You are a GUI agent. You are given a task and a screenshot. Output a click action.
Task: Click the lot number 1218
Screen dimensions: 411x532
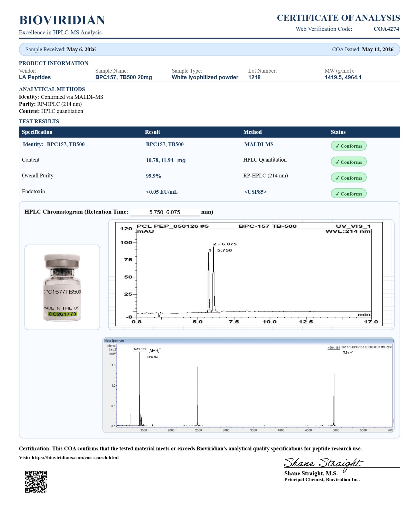254,77
